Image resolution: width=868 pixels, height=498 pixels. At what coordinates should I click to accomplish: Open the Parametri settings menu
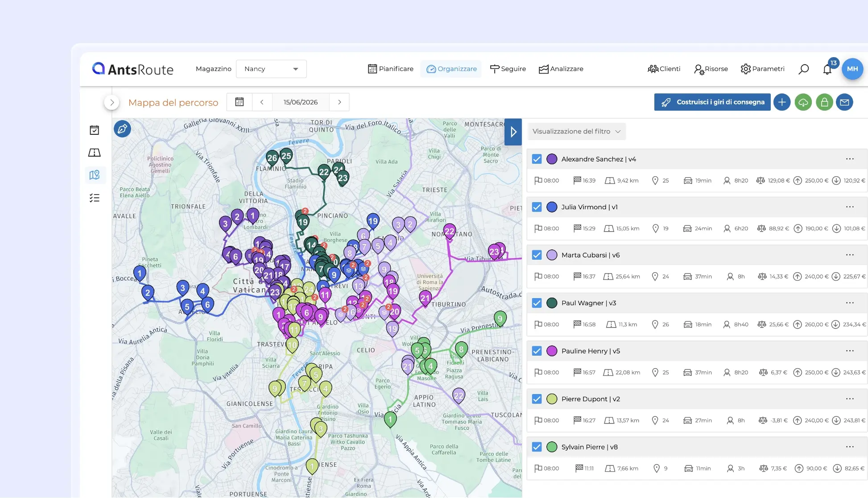[x=762, y=69]
